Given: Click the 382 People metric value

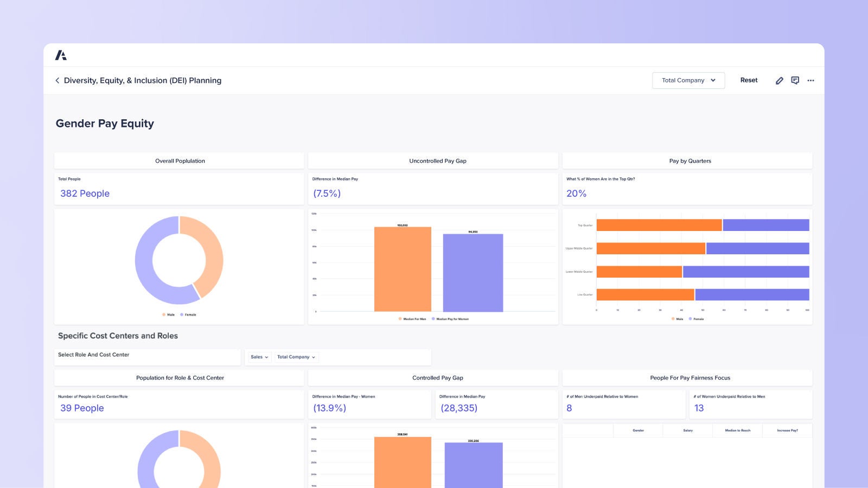Looking at the screenshot, I should click(x=85, y=194).
